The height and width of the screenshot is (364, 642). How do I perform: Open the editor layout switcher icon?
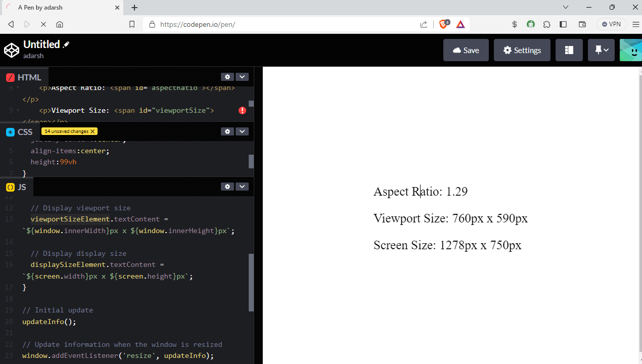click(x=569, y=50)
